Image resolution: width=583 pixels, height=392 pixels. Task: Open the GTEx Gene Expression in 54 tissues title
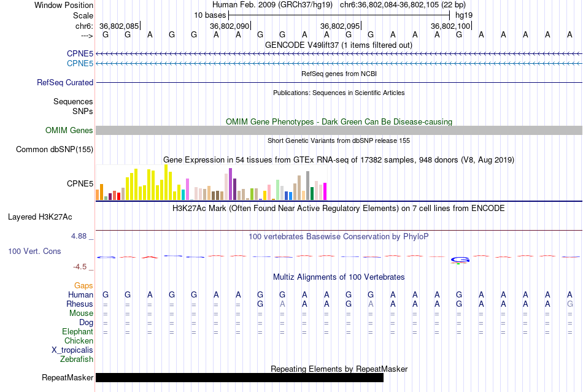click(339, 159)
